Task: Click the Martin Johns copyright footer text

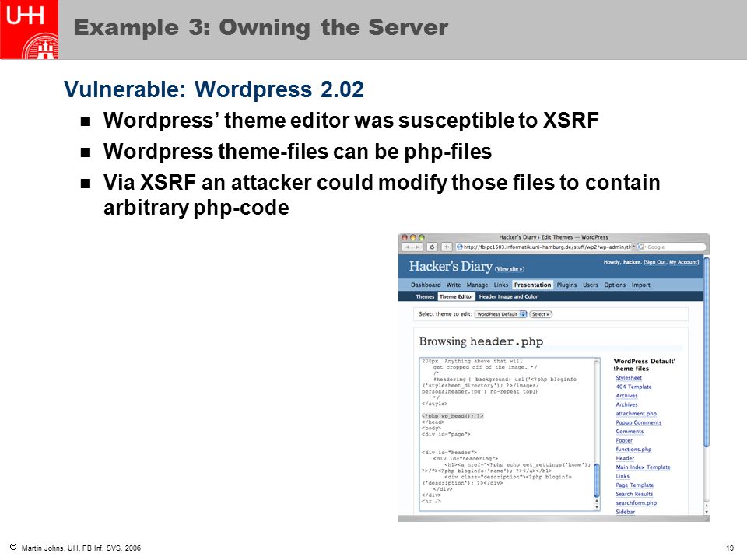Action: coord(81,548)
